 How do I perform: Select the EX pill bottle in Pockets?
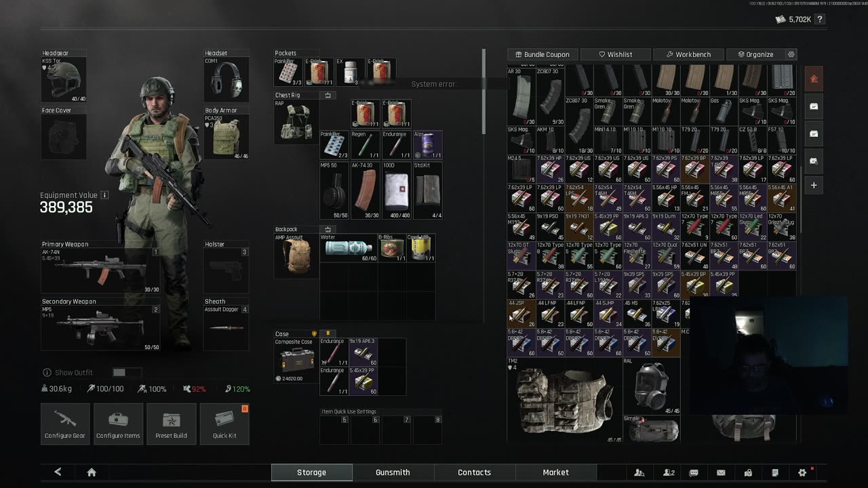click(351, 72)
